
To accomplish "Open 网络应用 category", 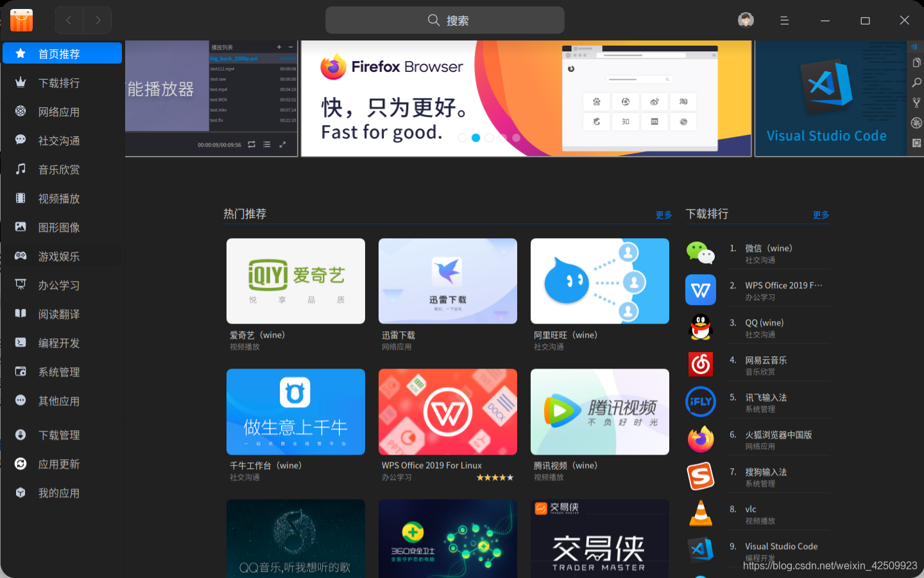I will tap(62, 112).
